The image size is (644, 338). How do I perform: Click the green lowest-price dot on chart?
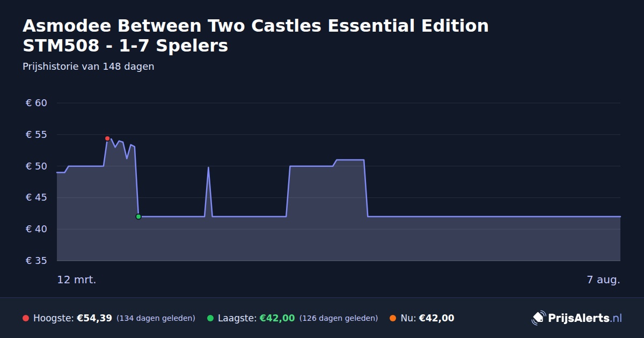(x=138, y=217)
